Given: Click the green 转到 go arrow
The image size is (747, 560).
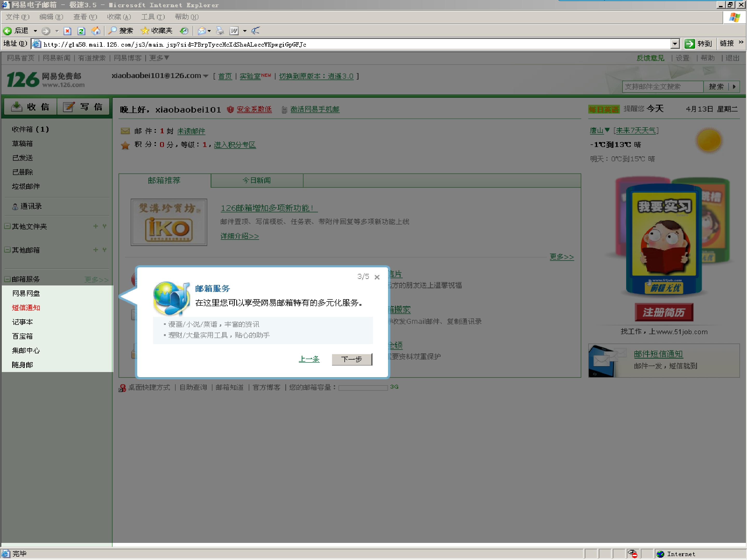Looking at the screenshot, I should pyautogui.click(x=690, y=44).
